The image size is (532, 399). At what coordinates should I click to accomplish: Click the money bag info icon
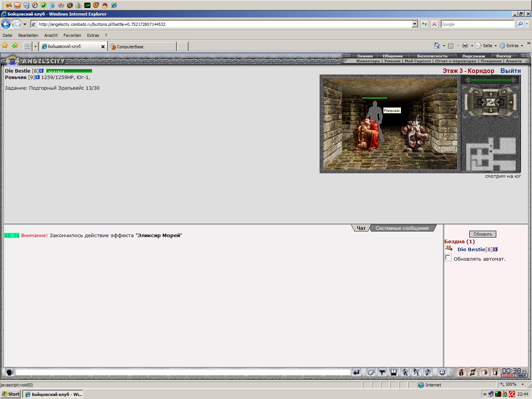tap(461, 372)
